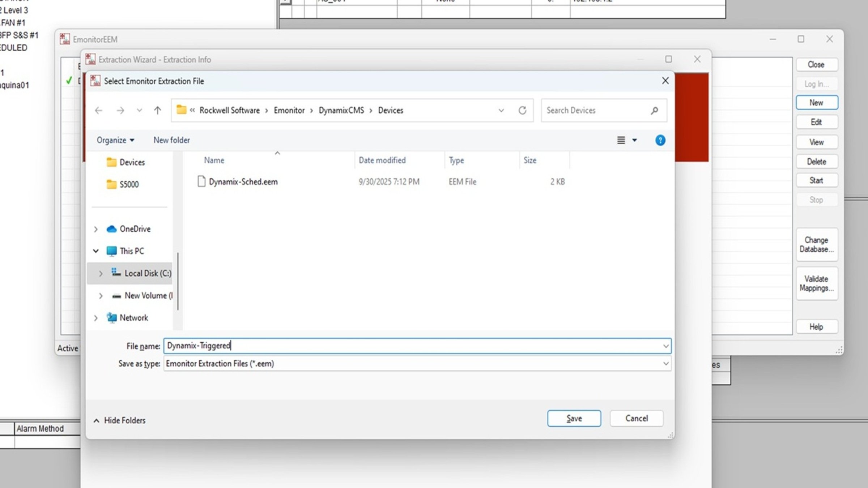Sort files by Name column
Image resolution: width=868 pixels, height=488 pixels.
[x=214, y=160]
